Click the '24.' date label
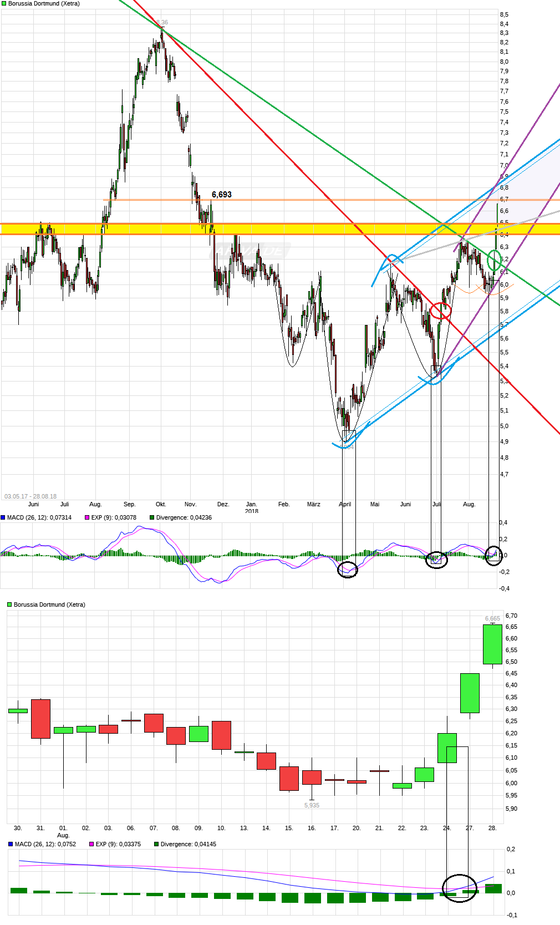The width and height of the screenshot is (560, 925). click(447, 828)
